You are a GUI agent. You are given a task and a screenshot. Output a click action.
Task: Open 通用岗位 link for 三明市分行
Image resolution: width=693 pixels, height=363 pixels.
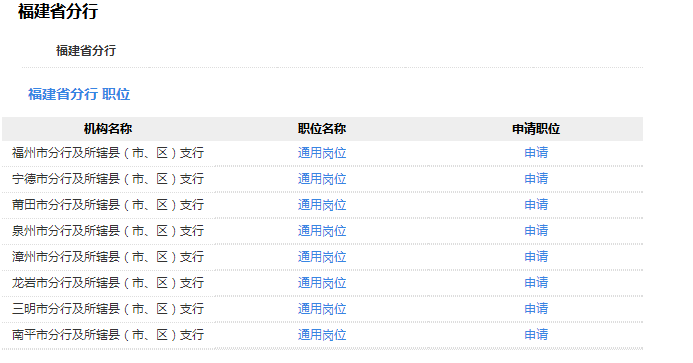(x=322, y=309)
